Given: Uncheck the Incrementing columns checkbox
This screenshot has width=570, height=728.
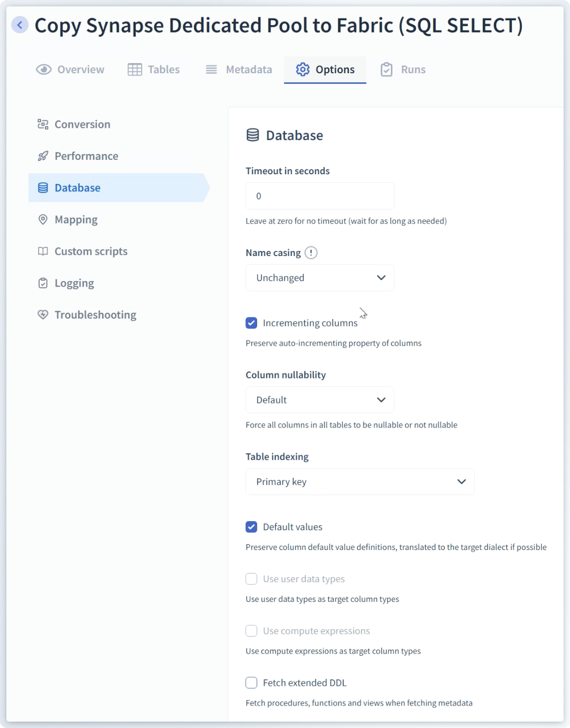Looking at the screenshot, I should coord(251,323).
